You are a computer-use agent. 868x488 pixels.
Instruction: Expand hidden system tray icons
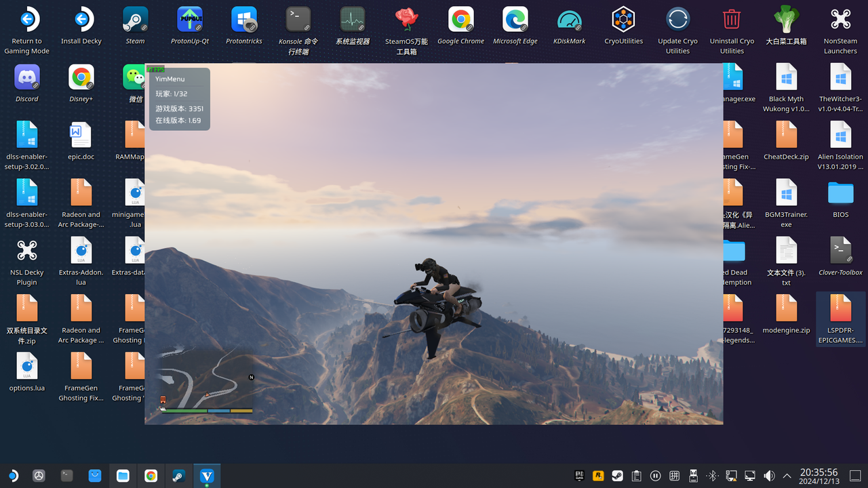[787, 476]
